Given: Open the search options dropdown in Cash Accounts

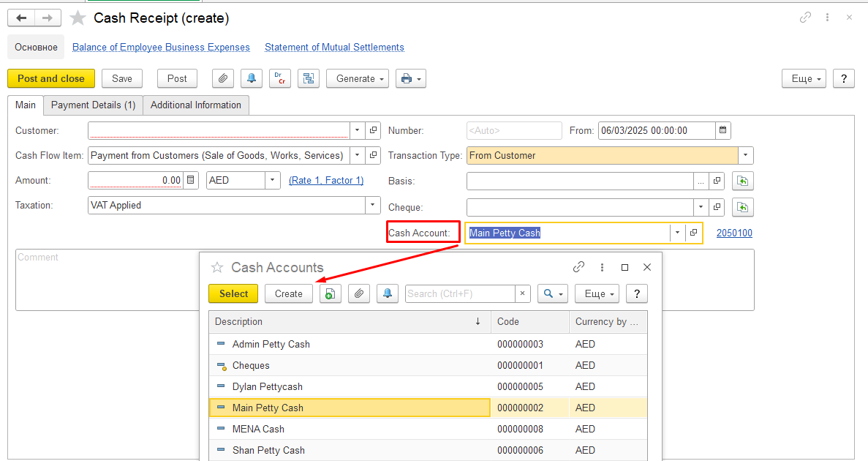Looking at the screenshot, I should point(553,293).
